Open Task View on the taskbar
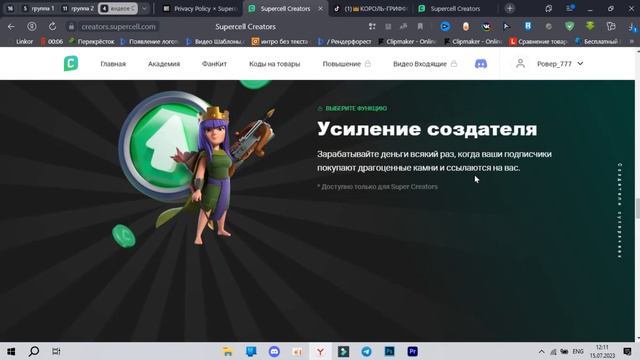 click(56, 351)
